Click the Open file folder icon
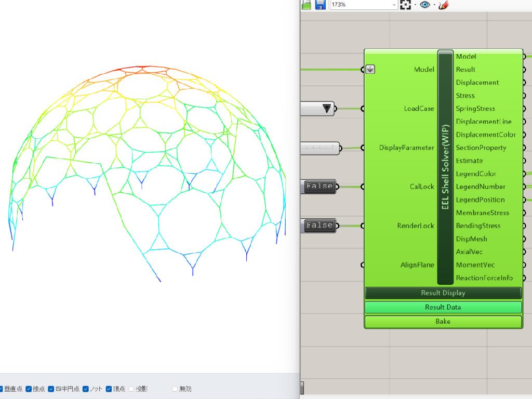 307,5
